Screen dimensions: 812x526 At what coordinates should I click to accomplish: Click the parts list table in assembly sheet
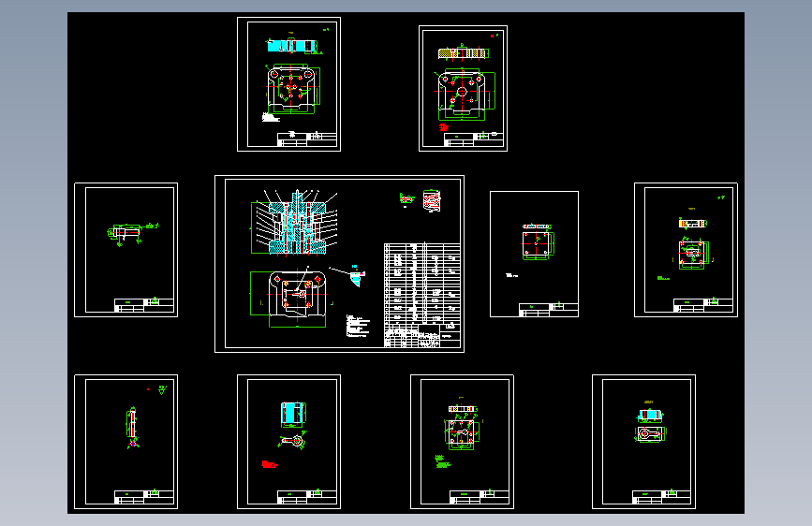[422, 295]
